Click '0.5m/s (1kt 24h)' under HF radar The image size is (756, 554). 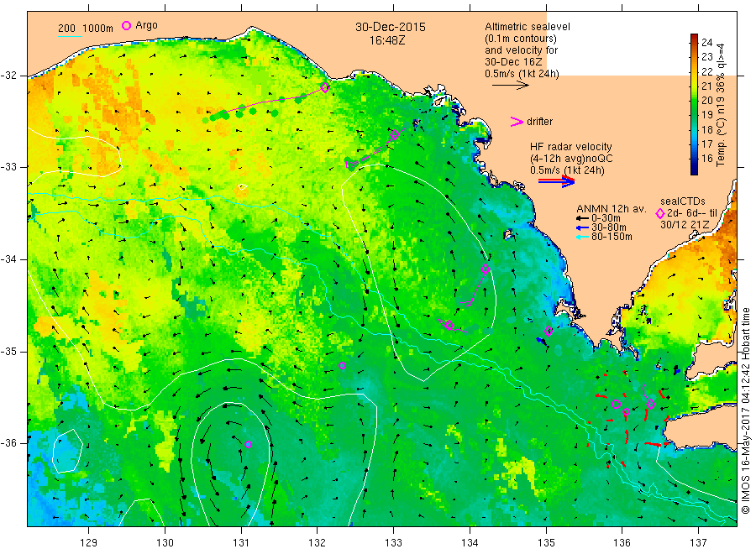click(x=567, y=170)
